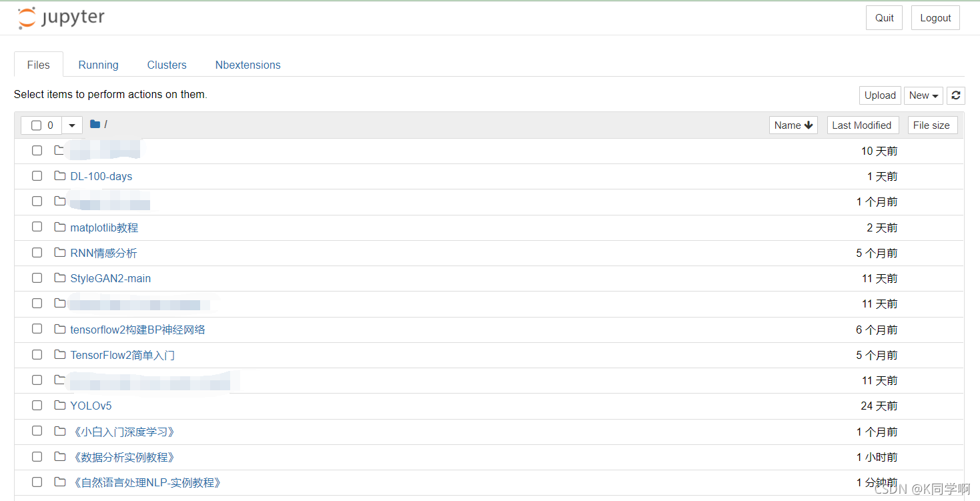The image size is (980, 501).
Task: Open the selection type dropdown arrow
Action: click(72, 125)
